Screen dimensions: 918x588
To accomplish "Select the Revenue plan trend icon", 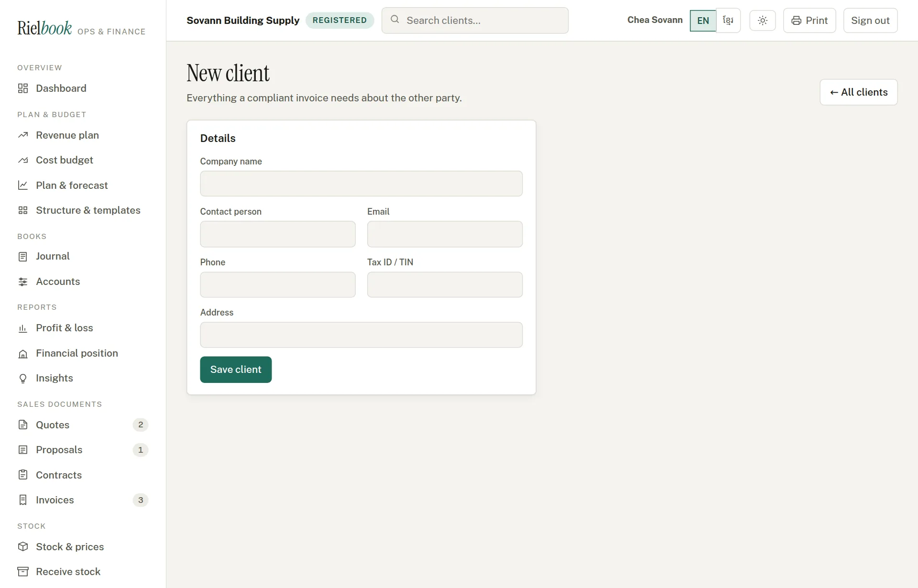I will point(23,135).
